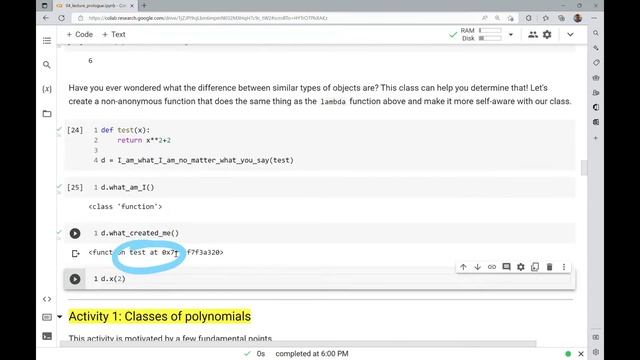Add a comment to the cell

[x=506, y=267]
